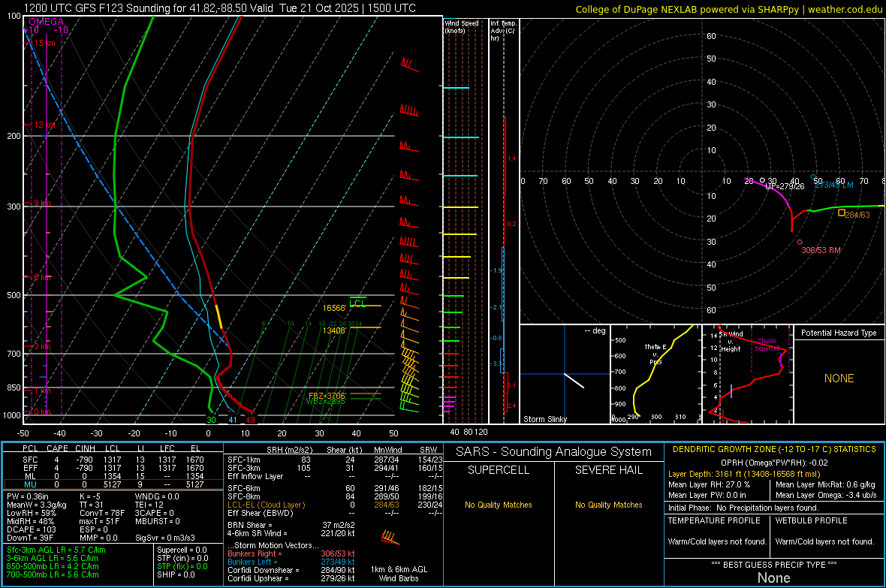Image resolution: width=886 pixels, height=588 pixels.
Task: Click the 'LCL-EL (Cloud Layer)' row
Action: point(333,505)
